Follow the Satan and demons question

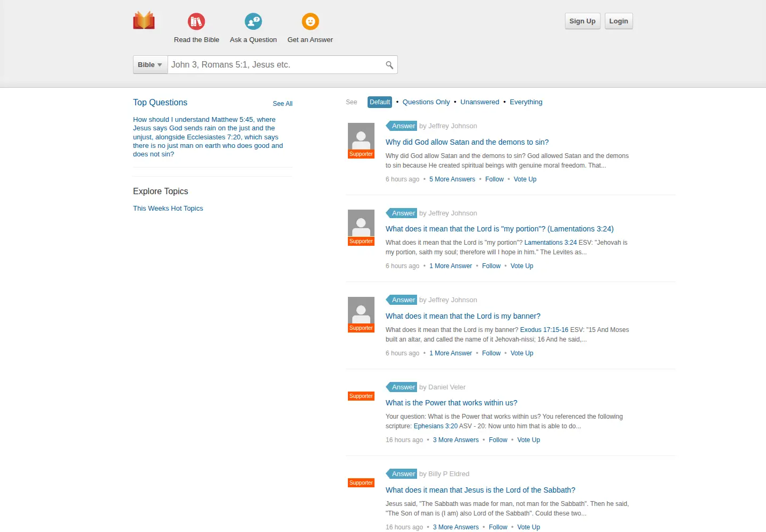click(494, 179)
